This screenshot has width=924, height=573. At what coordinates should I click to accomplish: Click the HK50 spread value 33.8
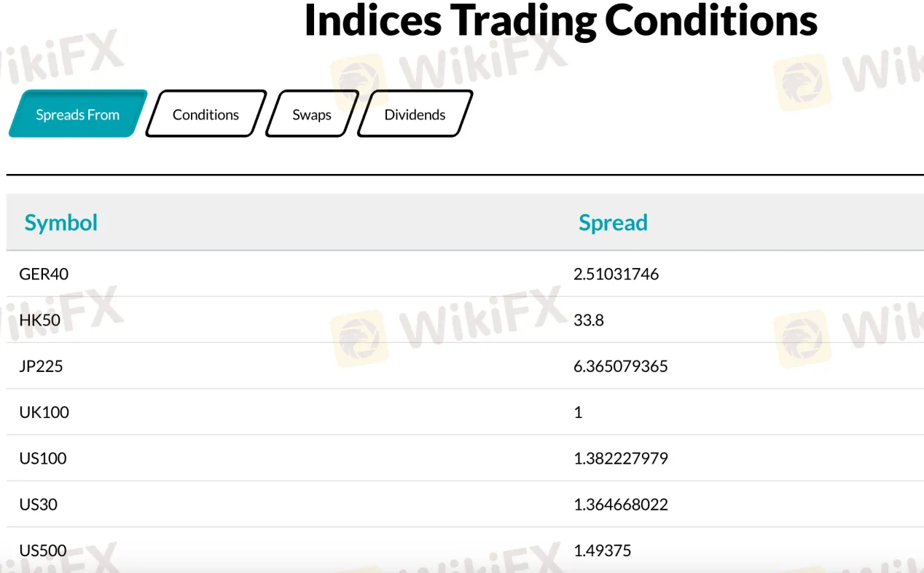click(589, 320)
